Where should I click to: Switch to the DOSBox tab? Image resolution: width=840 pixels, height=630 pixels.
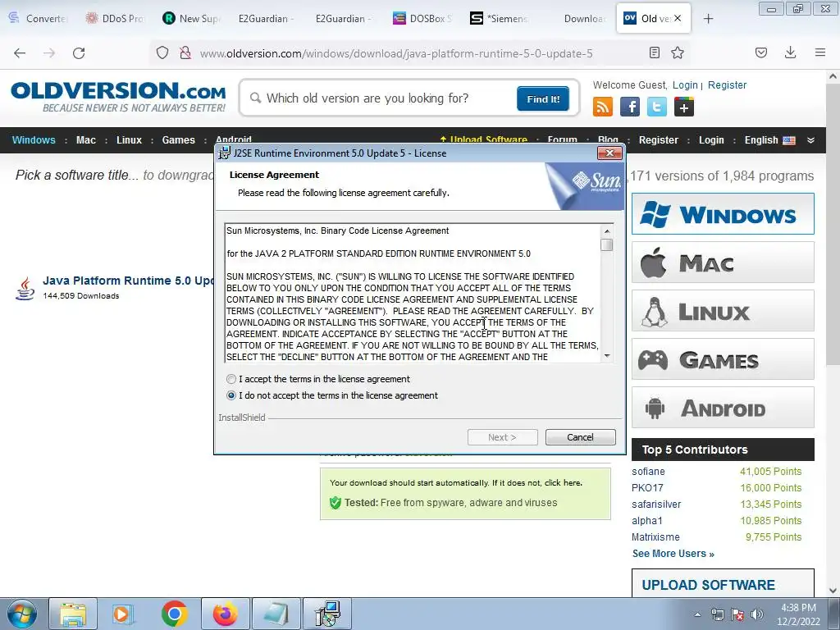(x=423, y=18)
